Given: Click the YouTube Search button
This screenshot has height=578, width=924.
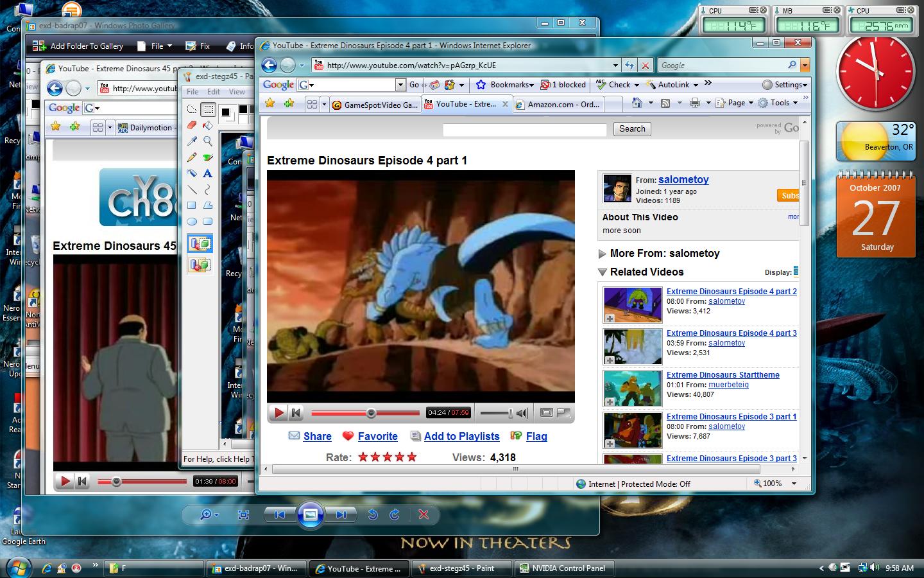Looking at the screenshot, I should coord(632,129).
